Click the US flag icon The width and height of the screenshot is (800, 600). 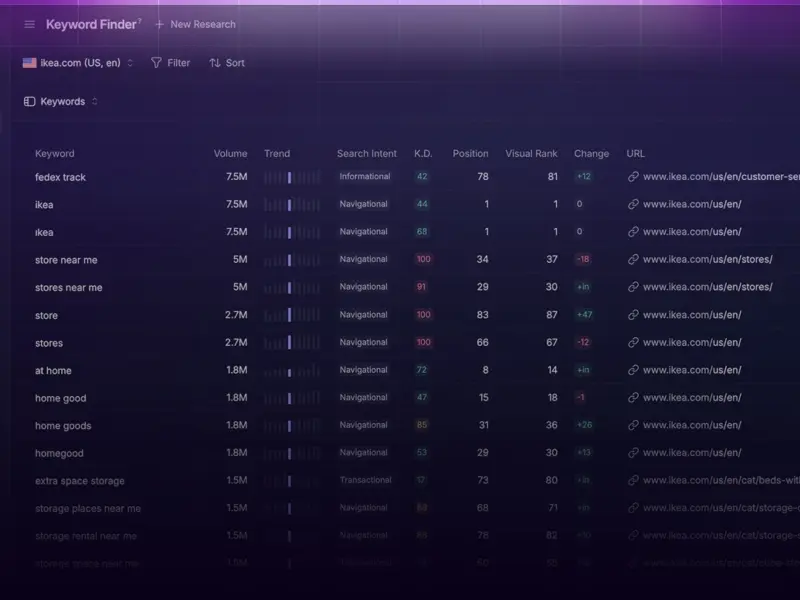30,63
